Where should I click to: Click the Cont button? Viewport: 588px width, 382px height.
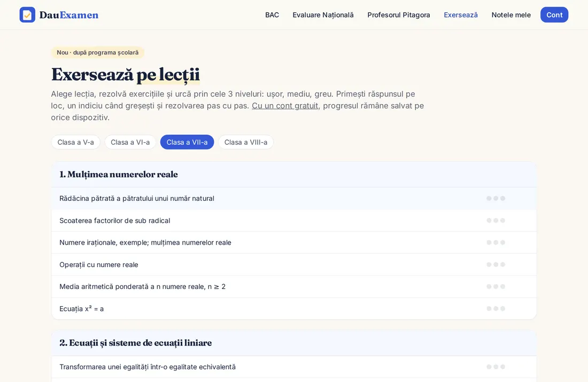pyautogui.click(x=554, y=14)
